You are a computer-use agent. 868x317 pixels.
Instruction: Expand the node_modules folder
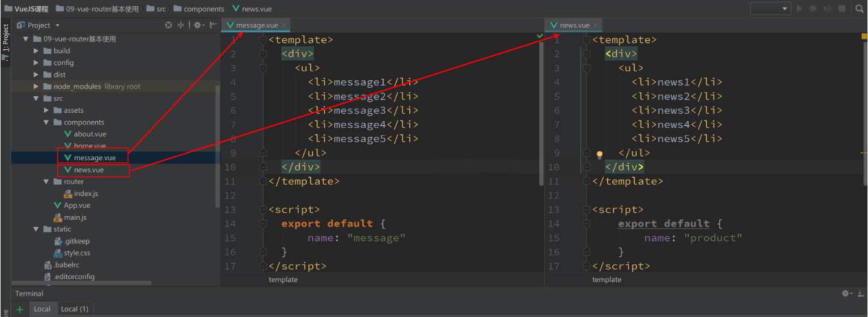coord(36,87)
